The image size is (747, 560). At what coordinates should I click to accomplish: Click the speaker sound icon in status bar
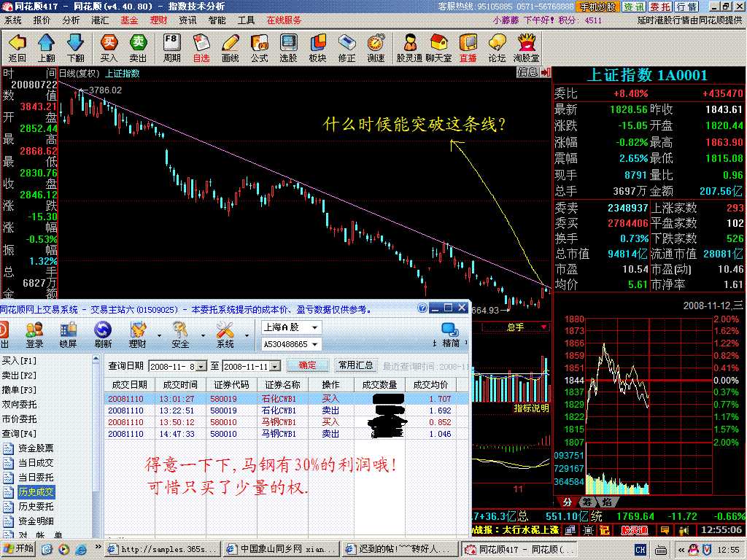684,530
